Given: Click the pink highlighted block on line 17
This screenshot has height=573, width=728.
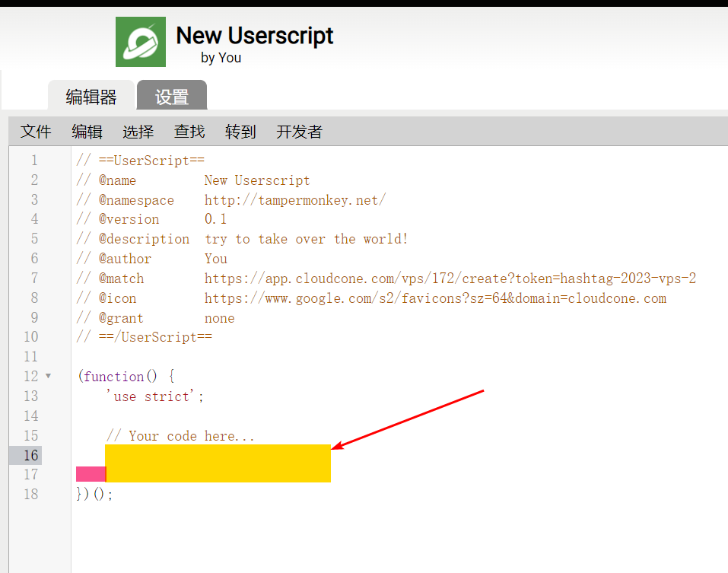Looking at the screenshot, I should 91,475.
